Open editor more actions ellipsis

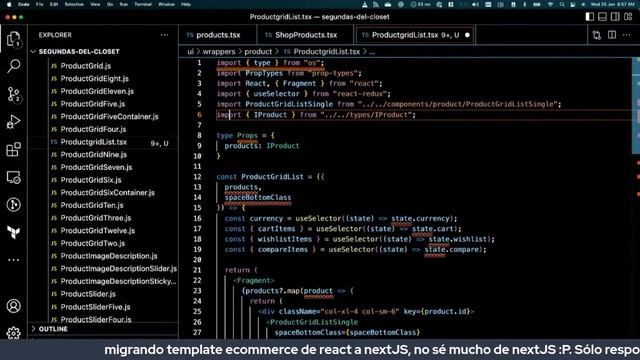point(627,35)
